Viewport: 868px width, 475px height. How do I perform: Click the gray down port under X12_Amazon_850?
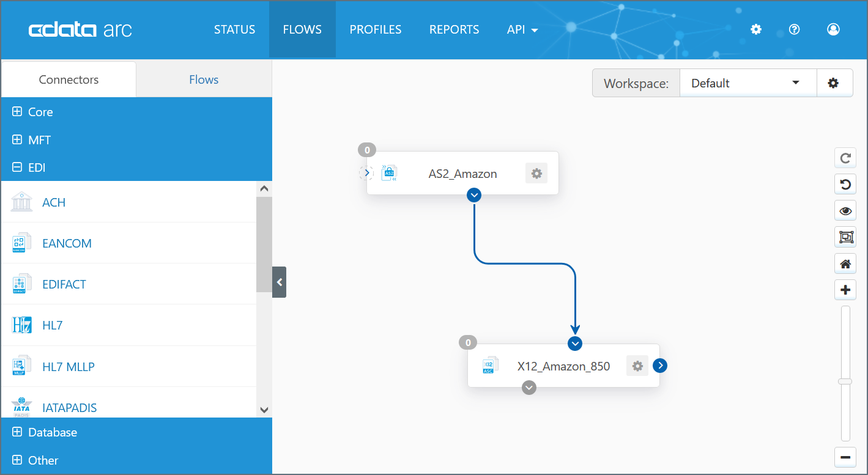pyautogui.click(x=529, y=388)
